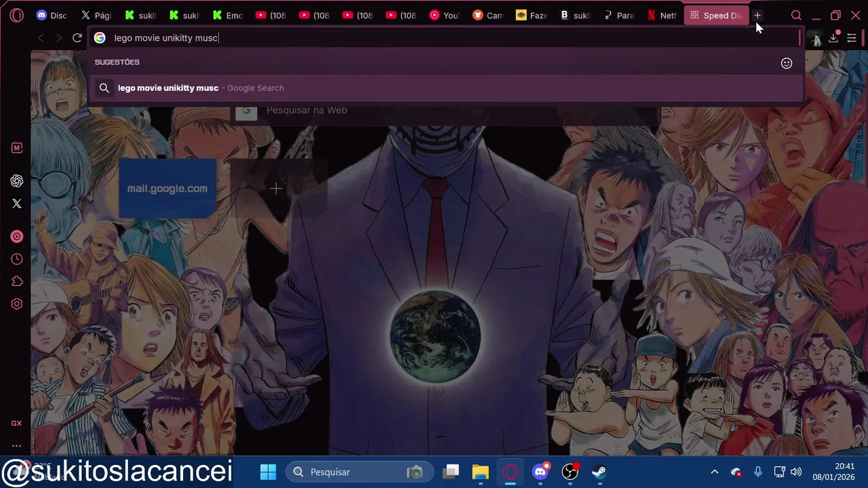Open the emoji picker smiley icon

[x=787, y=63]
